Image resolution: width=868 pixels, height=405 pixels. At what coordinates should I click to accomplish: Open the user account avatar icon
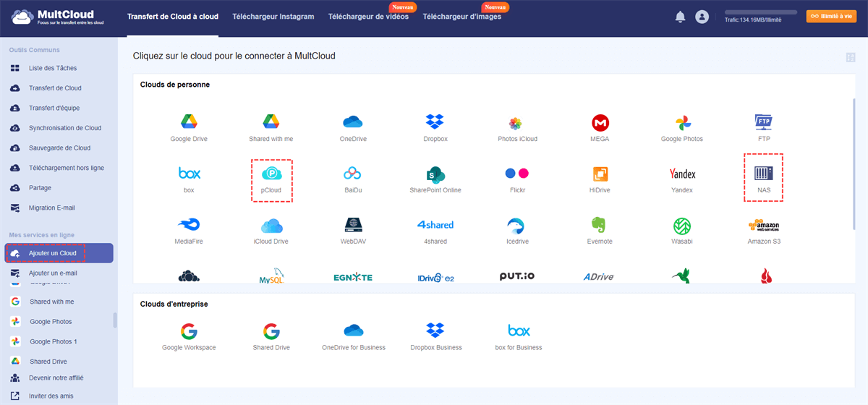(x=702, y=17)
